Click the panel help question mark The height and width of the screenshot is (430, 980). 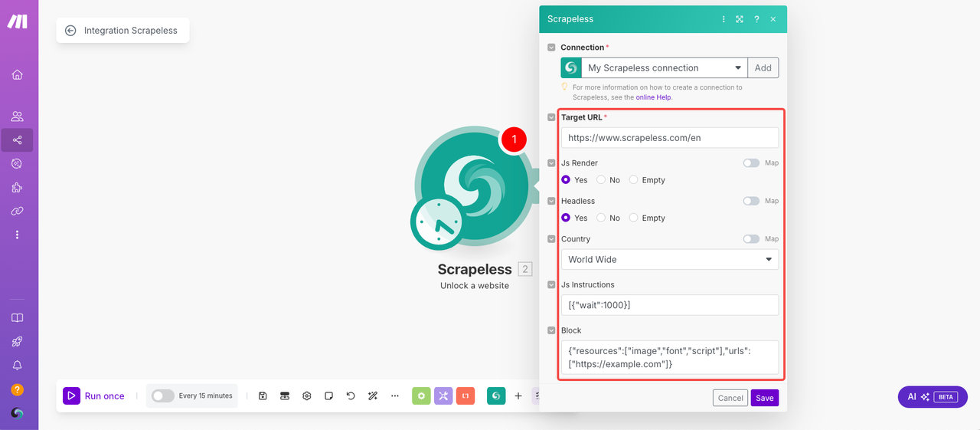coord(756,19)
